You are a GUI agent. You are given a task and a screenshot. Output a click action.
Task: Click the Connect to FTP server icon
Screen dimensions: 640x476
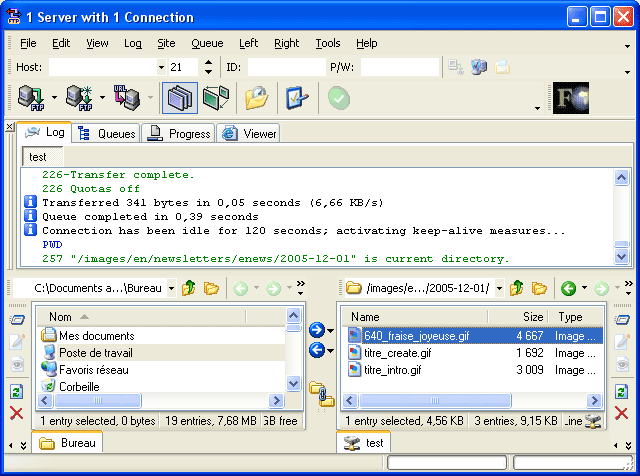click(x=30, y=98)
